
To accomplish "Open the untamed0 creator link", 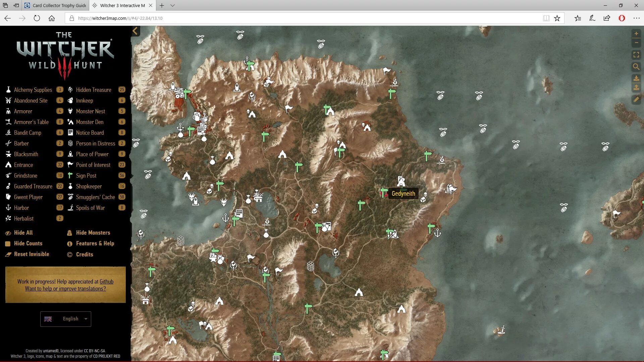I will tap(51, 351).
